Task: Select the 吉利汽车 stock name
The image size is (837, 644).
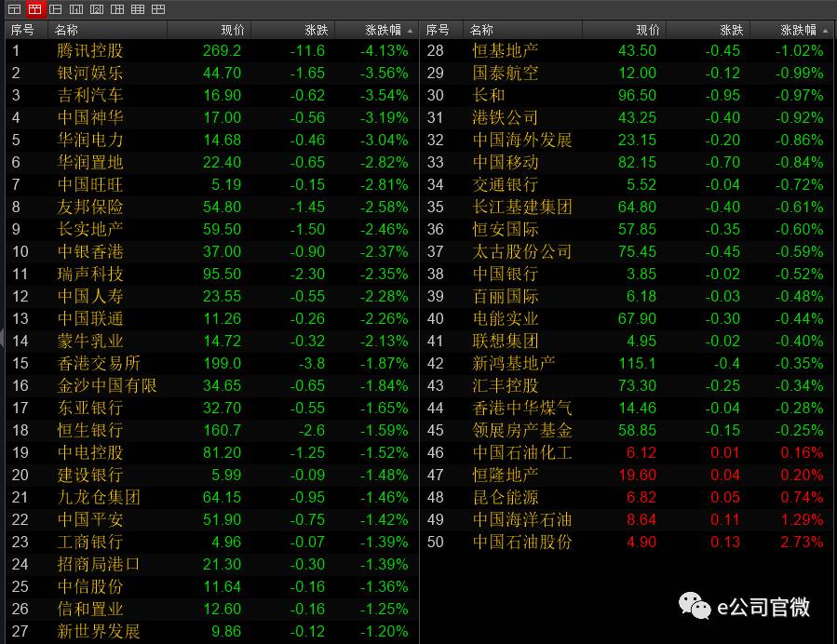Action: (90, 96)
